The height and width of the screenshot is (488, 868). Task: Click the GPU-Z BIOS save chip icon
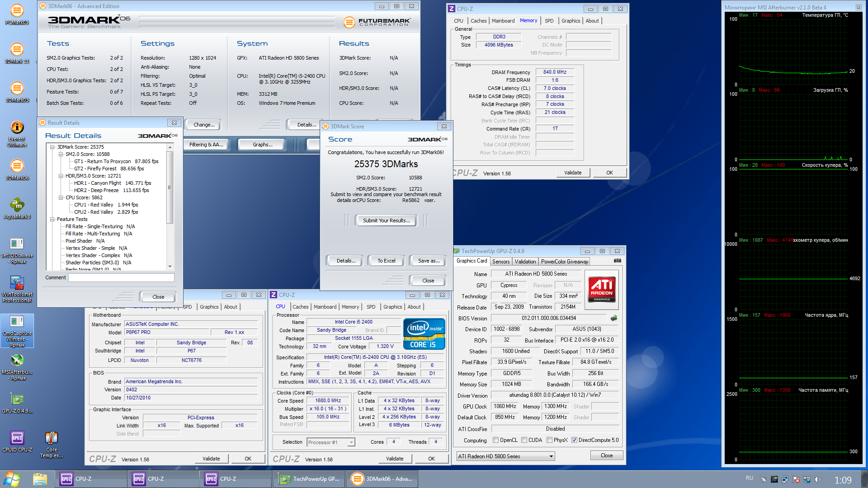pyautogui.click(x=614, y=318)
